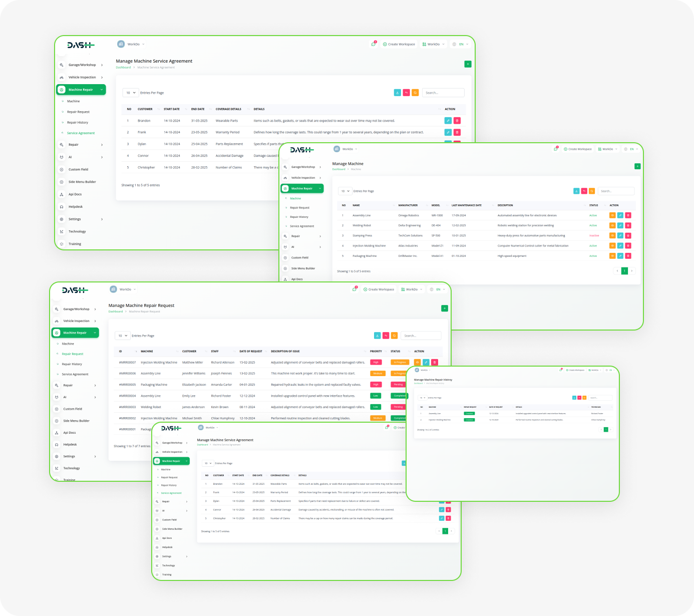Open Side Menu Builder in Repair Request sidebar
Viewport: 694px width, 616px height.
[x=76, y=421]
